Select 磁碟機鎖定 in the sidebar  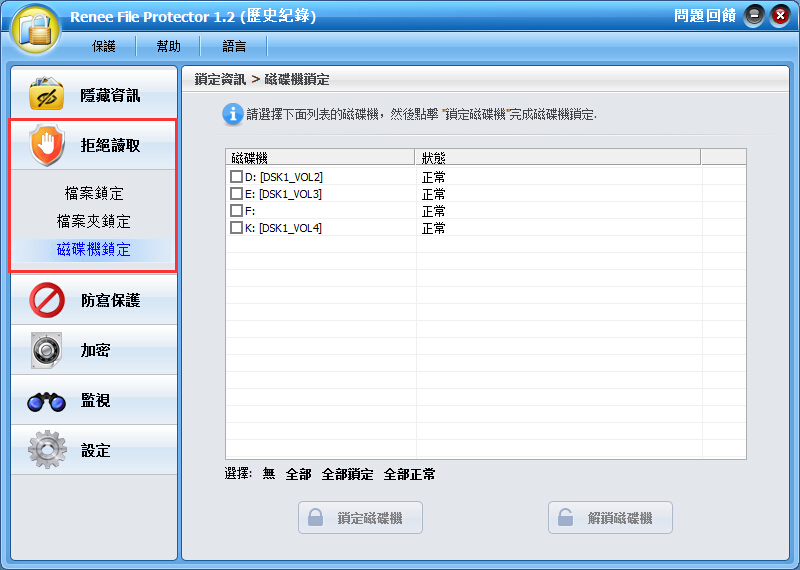94,250
